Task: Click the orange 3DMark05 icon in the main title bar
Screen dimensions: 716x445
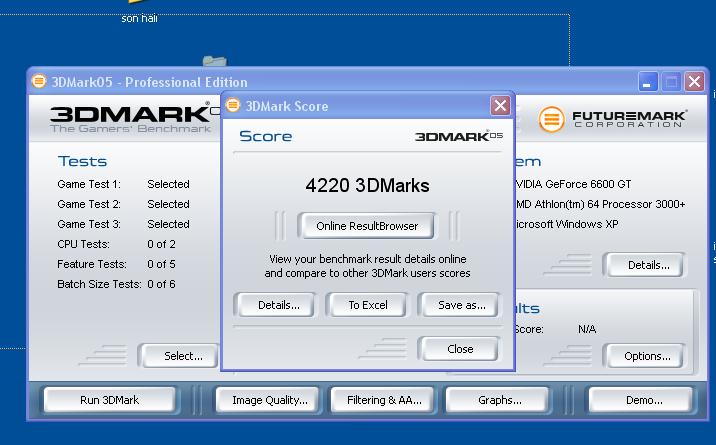Action: [x=39, y=81]
